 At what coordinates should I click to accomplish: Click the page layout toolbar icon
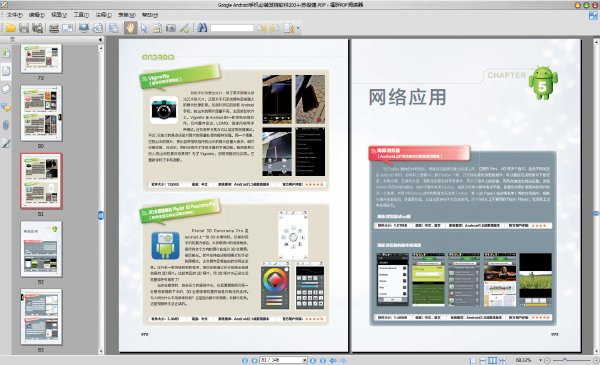coord(114,28)
